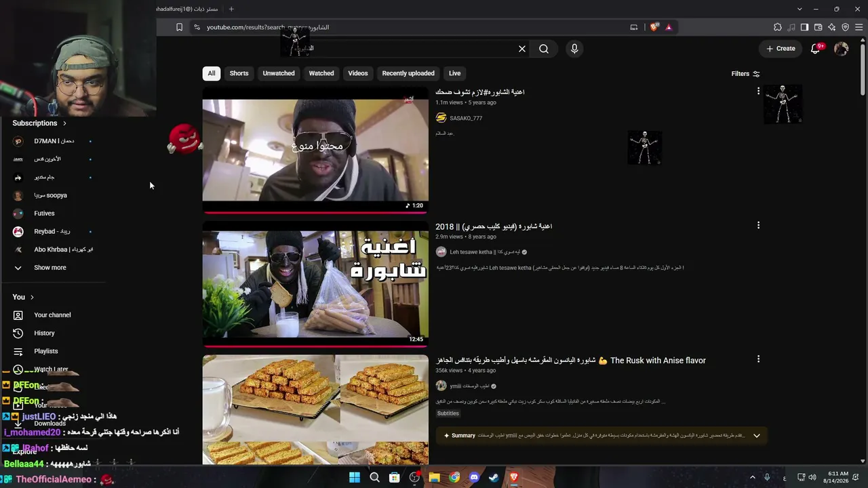Screen dimensions: 868x488
Task: Open File Explorer from the taskbar
Action: (434, 477)
